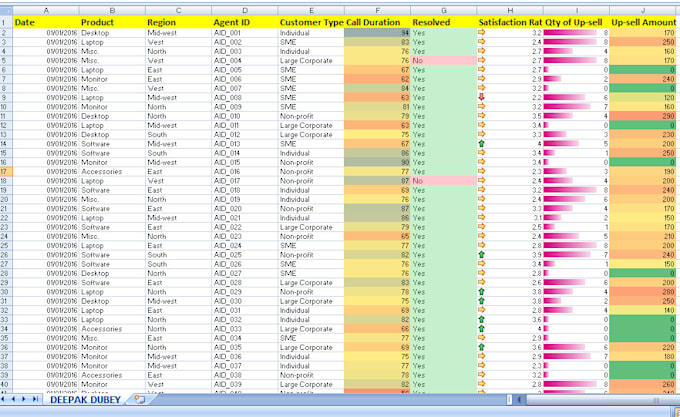Select row 2 header
The width and height of the screenshot is (680, 417).
(x=6, y=33)
